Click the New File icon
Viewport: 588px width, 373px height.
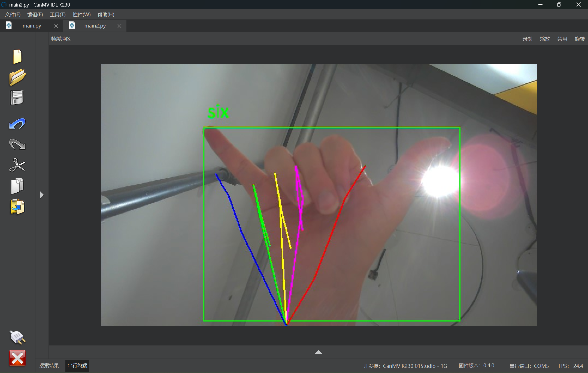pyautogui.click(x=17, y=57)
